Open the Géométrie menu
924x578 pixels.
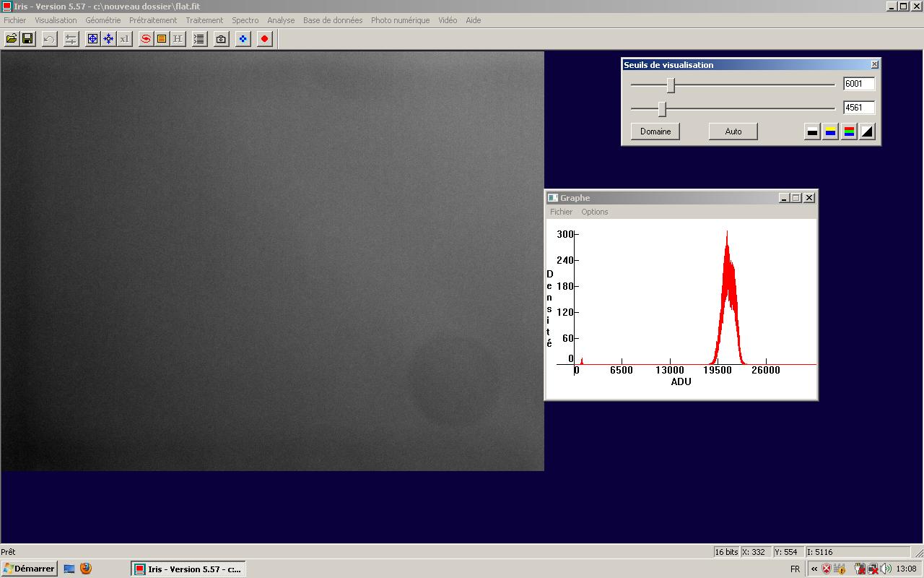tap(103, 20)
